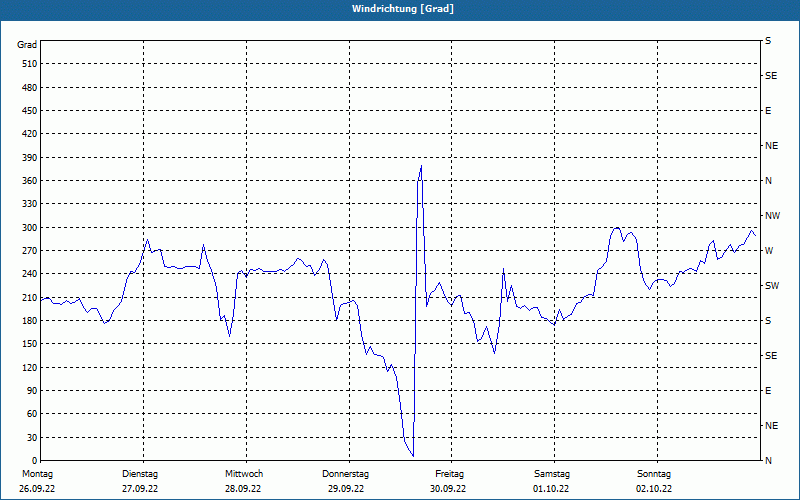The width and height of the screenshot is (800, 500).
Task: Click the 'Dienstag' day label
Action: coord(140,474)
